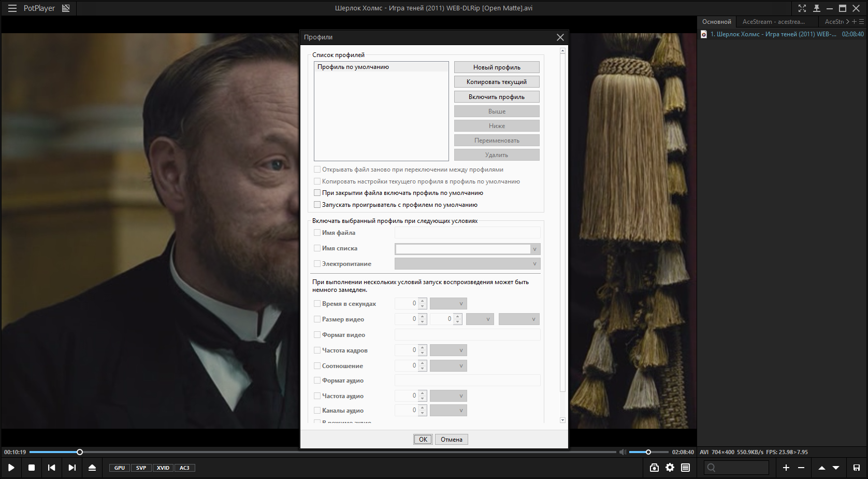Save the playlist with the floppy disk icon
Viewport: 868px width, 479px height.
(x=857, y=468)
